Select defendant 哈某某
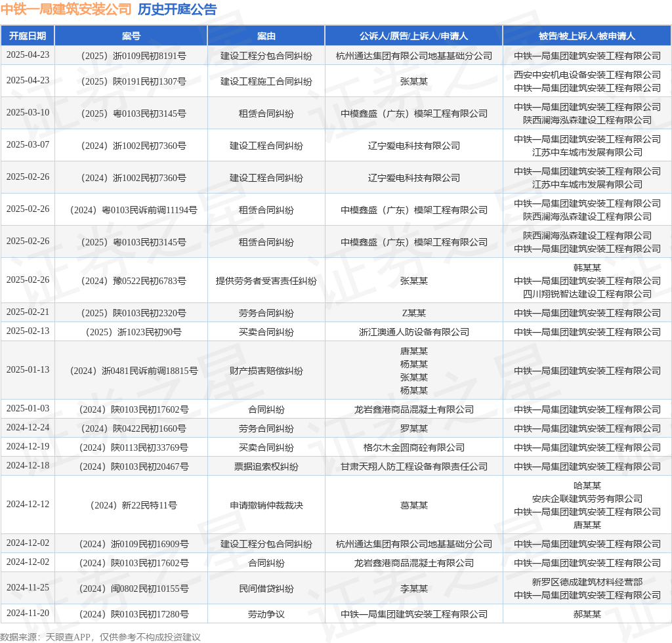The width and height of the screenshot is (672, 643). click(587, 486)
